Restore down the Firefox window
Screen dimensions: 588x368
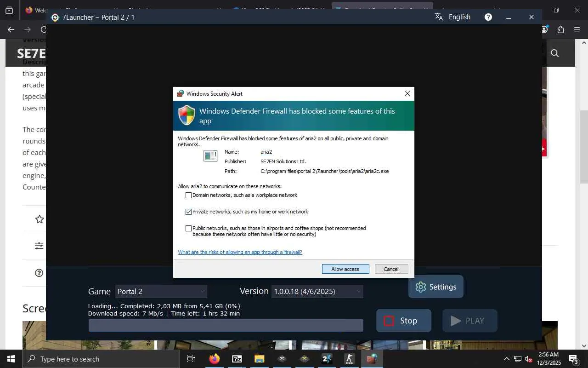click(556, 10)
